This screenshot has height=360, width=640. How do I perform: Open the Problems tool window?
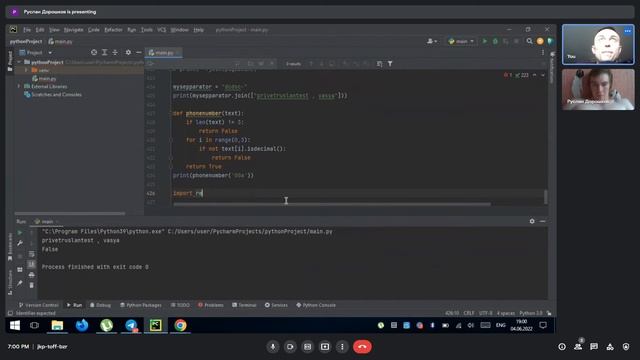coord(211,305)
